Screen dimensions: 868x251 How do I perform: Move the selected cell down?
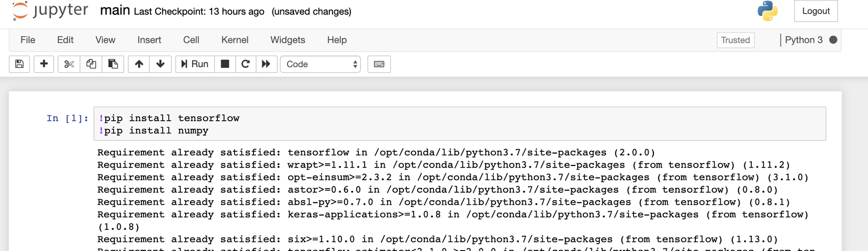pos(160,64)
